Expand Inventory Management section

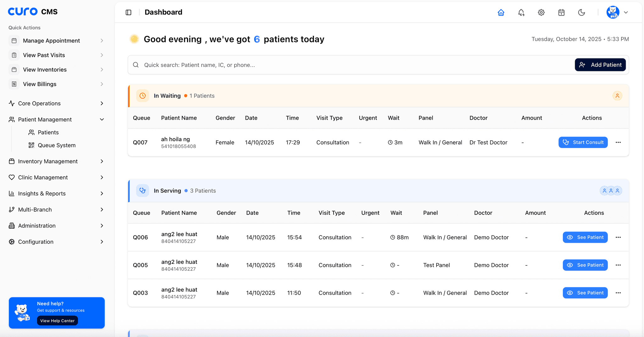(x=57, y=161)
